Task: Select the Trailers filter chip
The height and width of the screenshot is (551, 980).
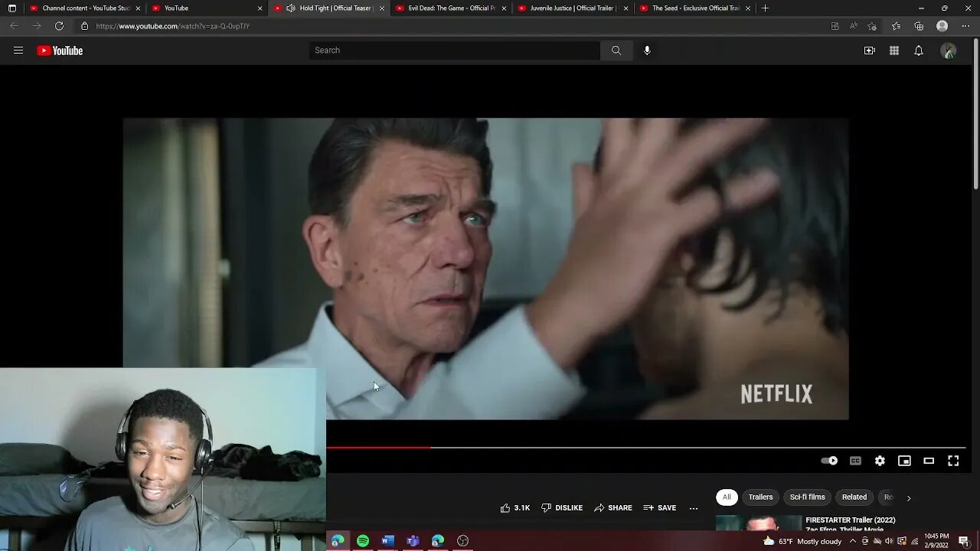Action: tap(760, 497)
